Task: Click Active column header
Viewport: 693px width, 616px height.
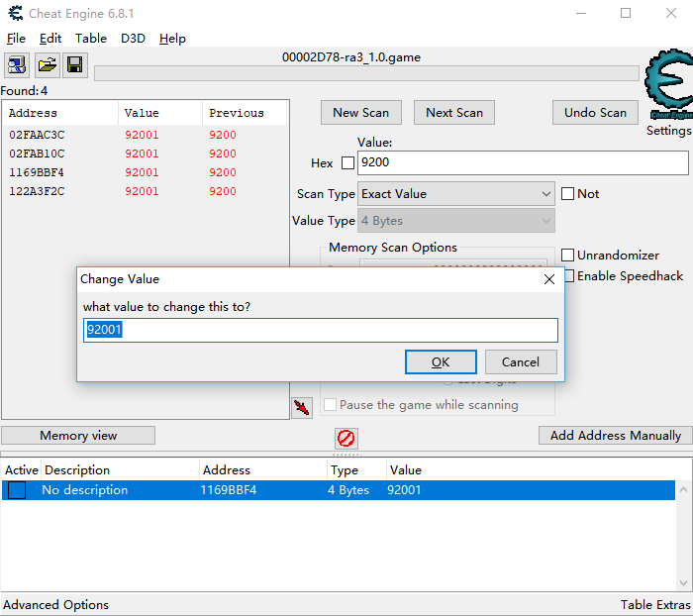Action: click(x=22, y=470)
